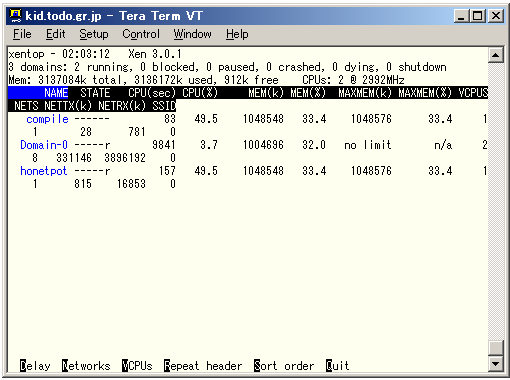Image resolution: width=510 pixels, height=380 pixels.
Task: Click the VCPUS column header
Action: pos(473,93)
